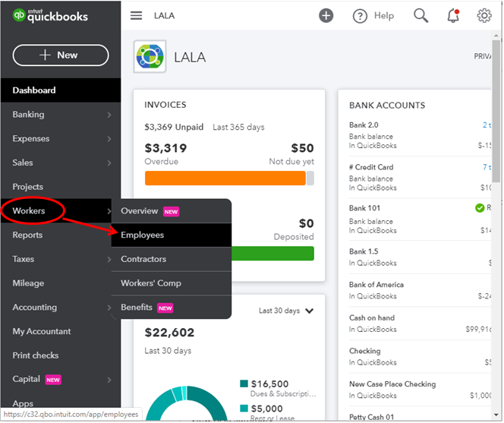This screenshot has width=504, height=423.
Task: Click the $16,500 Dues & Subscriptions swatch
Action: 244,384
